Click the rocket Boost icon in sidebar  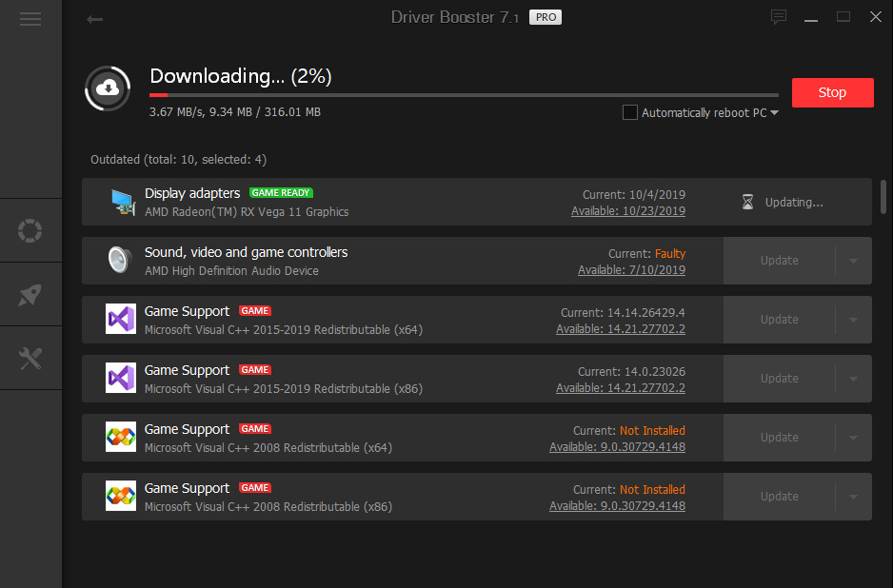click(30, 294)
